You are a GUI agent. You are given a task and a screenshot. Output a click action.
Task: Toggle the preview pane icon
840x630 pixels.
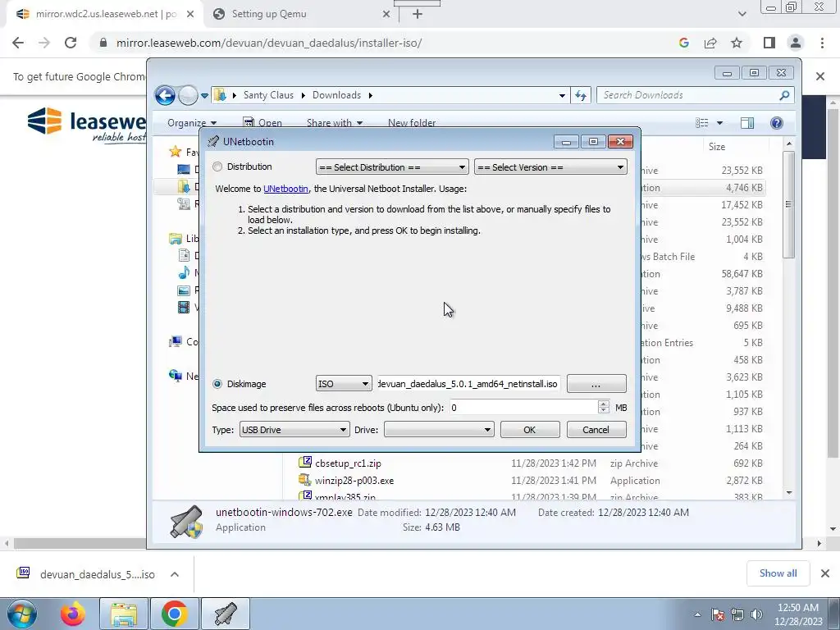747,123
